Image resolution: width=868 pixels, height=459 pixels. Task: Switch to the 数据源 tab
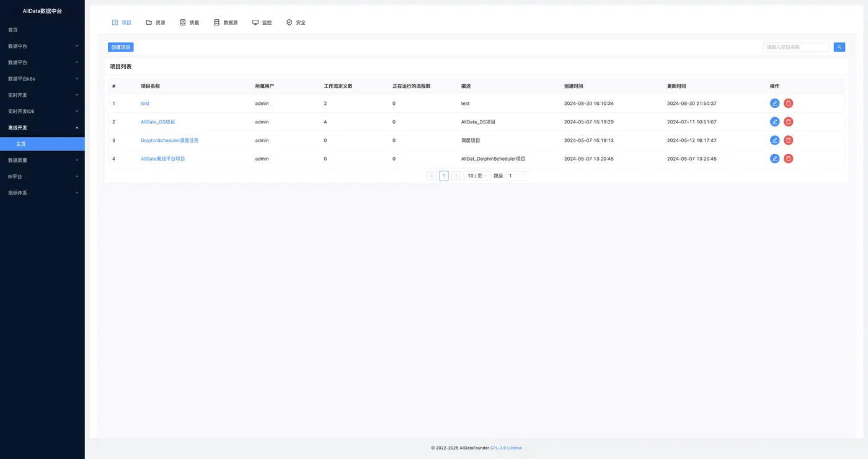[226, 22]
